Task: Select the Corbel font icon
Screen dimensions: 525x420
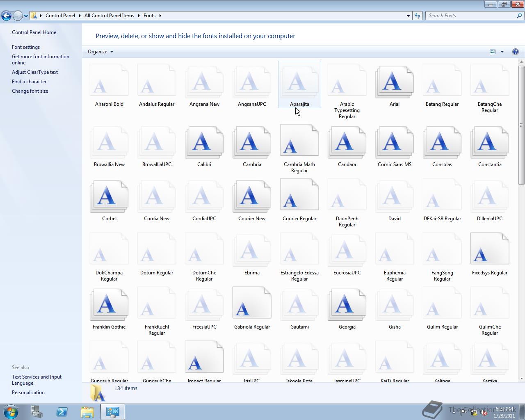Action: coord(109,196)
